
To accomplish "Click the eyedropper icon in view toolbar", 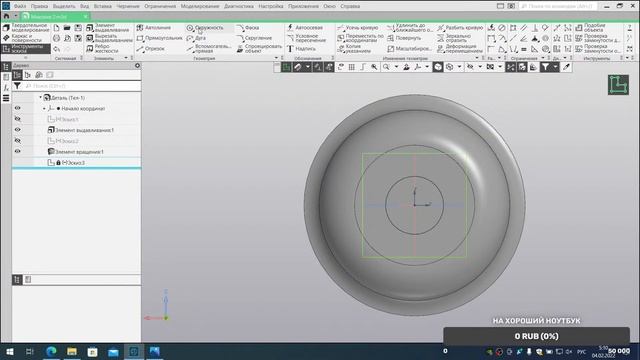I will (x=567, y=67).
